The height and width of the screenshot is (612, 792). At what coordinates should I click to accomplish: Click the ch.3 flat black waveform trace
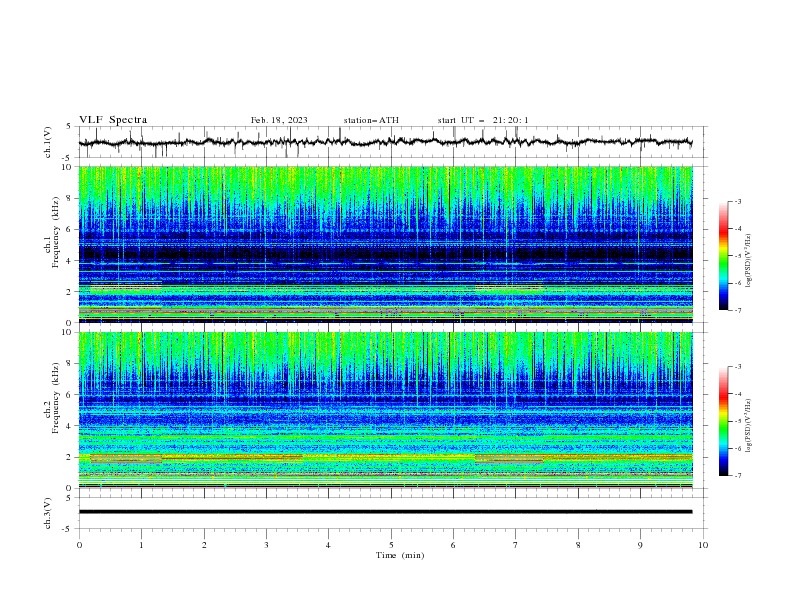(385, 512)
